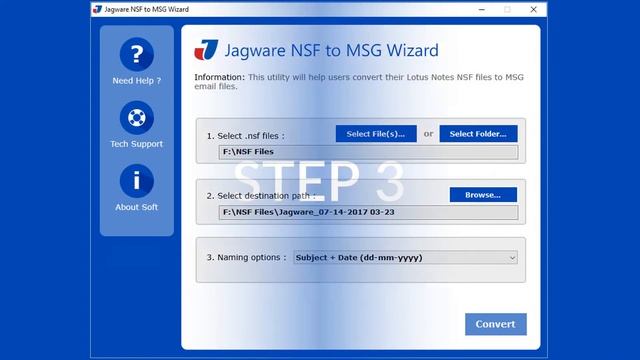
Task: Click the F:\NSF Files source path field
Action: click(x=368, y=152)
